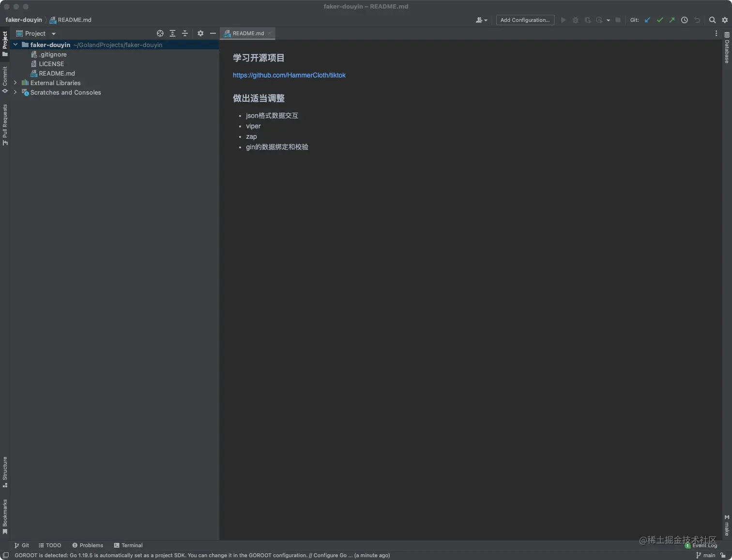Update project with blue Git arrow
Image resolution: width=732 pixels, height=560 pixels.
coord(647,20)
